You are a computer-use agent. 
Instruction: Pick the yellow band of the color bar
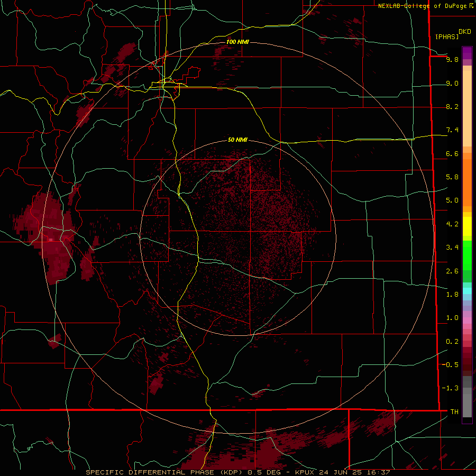(x=467, y=226)
